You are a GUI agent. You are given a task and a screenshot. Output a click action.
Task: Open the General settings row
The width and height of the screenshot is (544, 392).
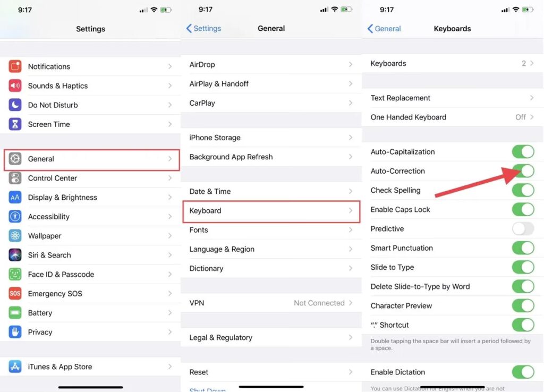pos(91,159)
